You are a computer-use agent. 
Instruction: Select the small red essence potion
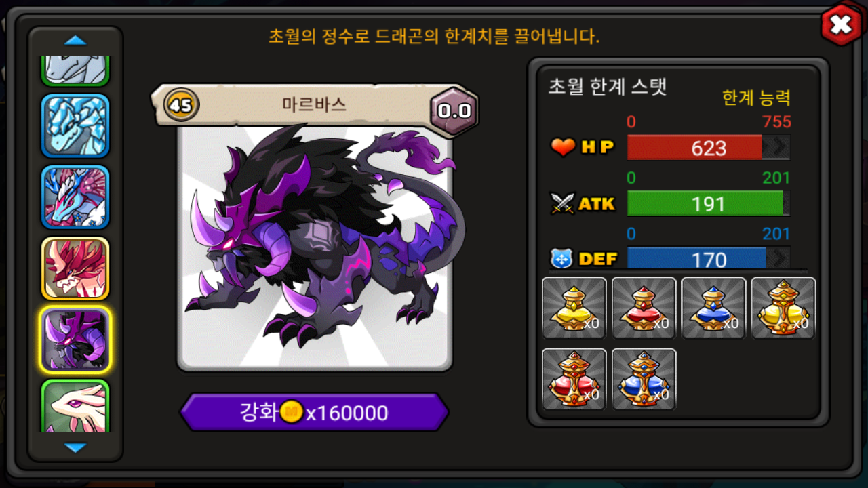pyautogui.click(x=644, y=308)
